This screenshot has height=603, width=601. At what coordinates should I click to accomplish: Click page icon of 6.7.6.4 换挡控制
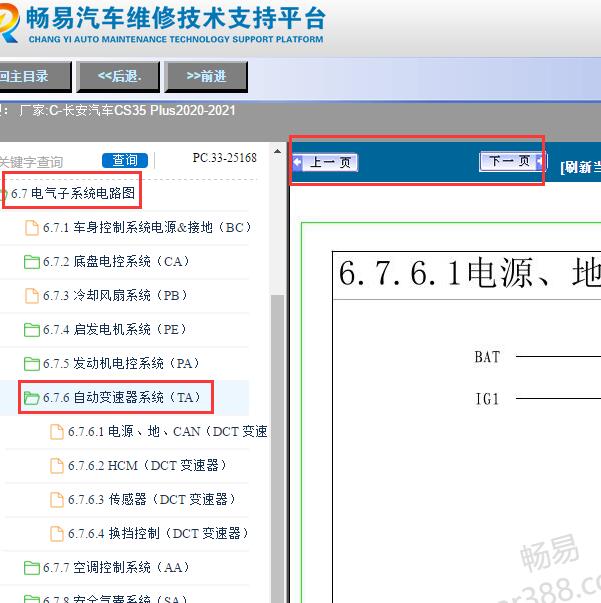tap(57, 534)
